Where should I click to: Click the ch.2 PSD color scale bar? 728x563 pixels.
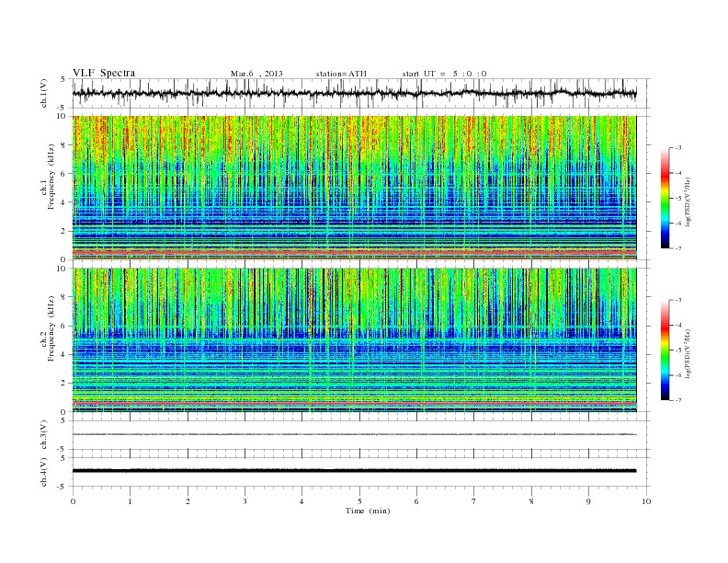point(665,350)
